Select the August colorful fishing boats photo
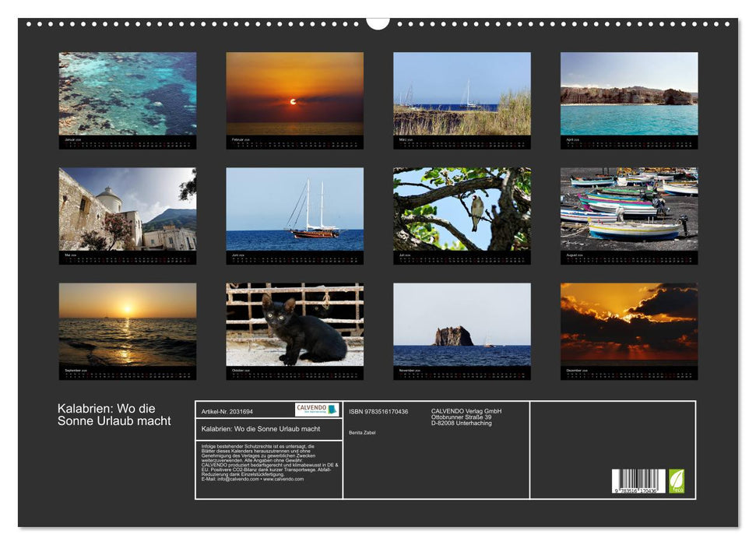This screenshot has height=545, width=756. click(629, 209)
